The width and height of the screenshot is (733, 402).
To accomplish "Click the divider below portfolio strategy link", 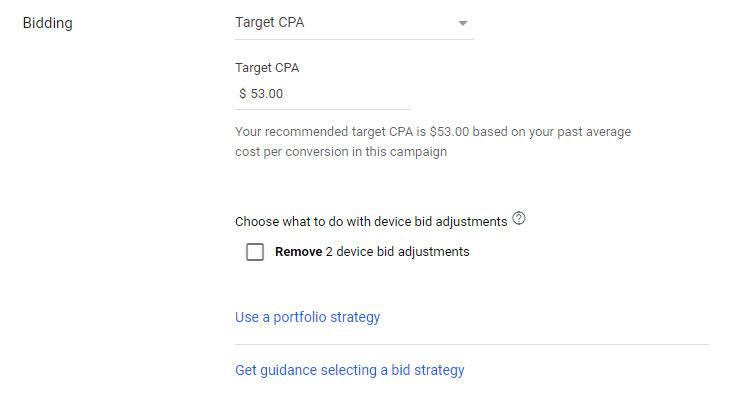I will click(472, 345).
